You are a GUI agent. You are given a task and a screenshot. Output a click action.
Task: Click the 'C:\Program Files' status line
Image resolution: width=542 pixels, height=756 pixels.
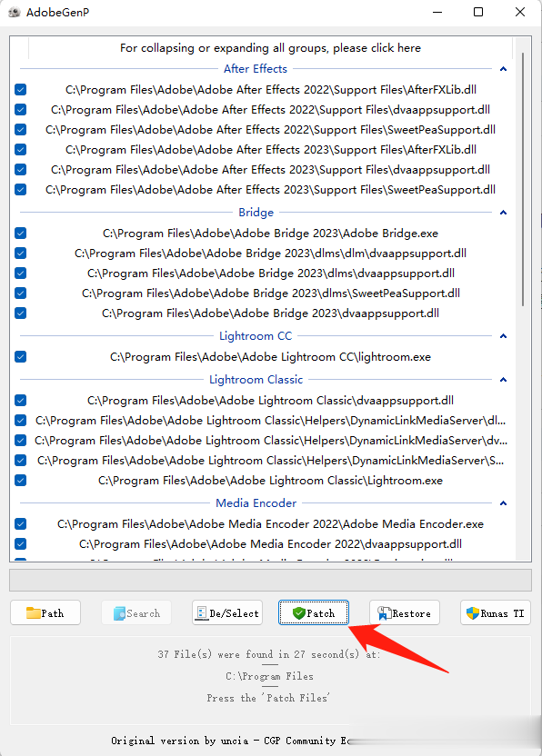pyautogui.click(x=269, y=676)
